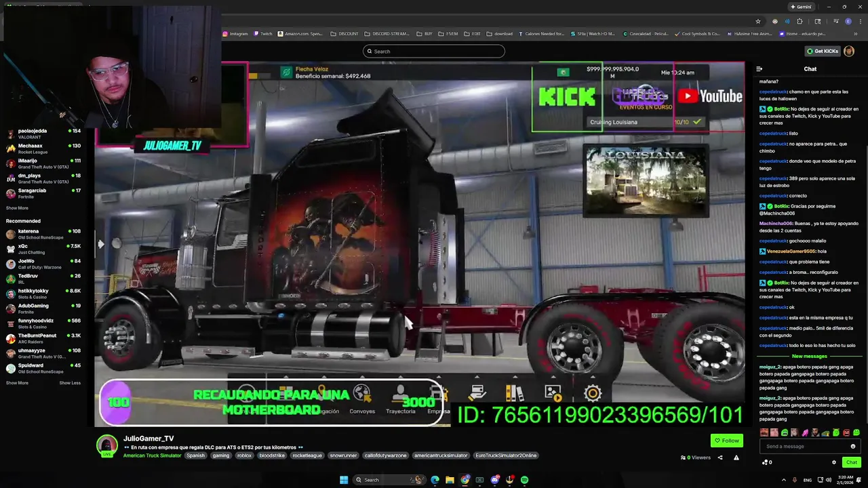This screenshot has height=488, width=868.
Task: Open the American Truck Simulator category link
Action: click(x=152, y=455)
